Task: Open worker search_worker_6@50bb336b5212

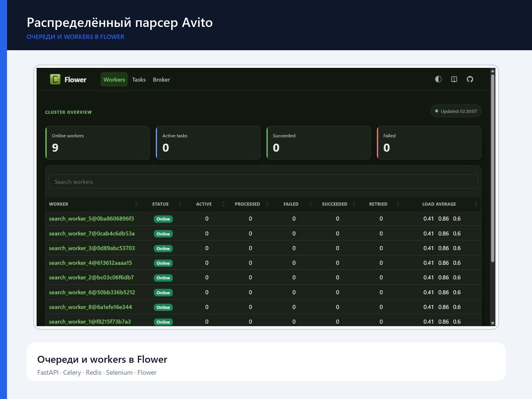Action: click(92, 293)
